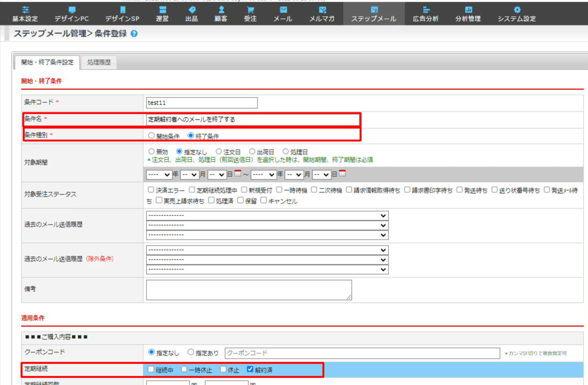Select 注文日 radio button
The width and height of the screenshot is (588, 385).
219,151
